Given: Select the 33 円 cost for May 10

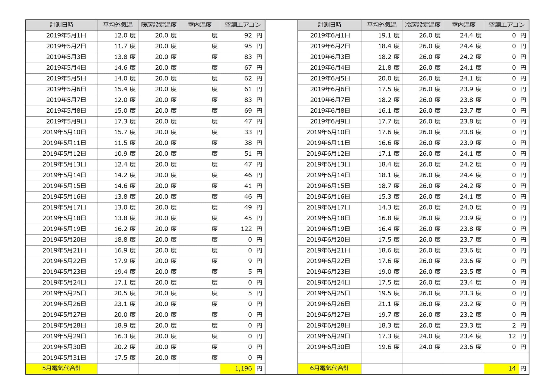Looking at the screenshot, I should 242,132.
